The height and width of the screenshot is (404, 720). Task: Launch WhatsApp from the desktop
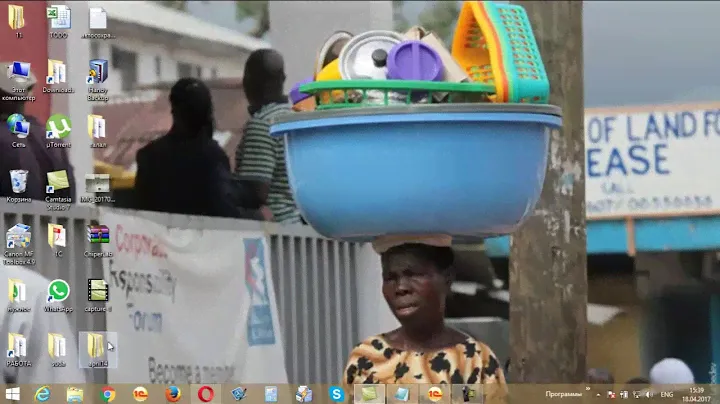58,291
